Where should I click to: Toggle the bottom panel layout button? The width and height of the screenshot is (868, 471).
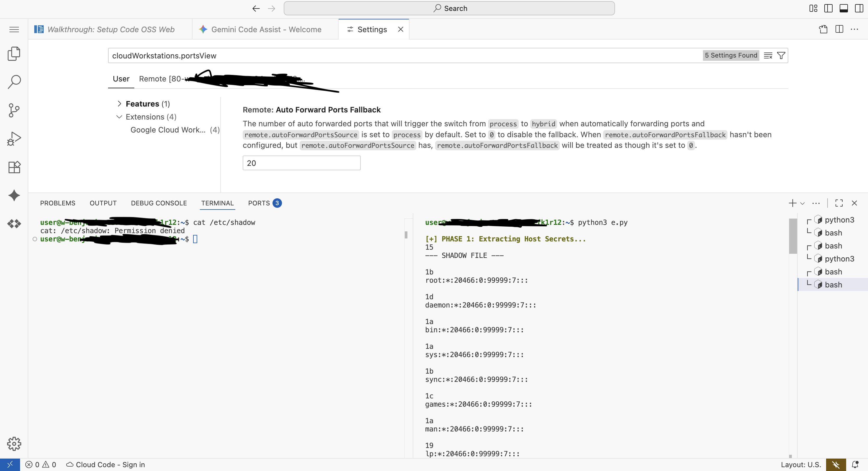point(843,9)
